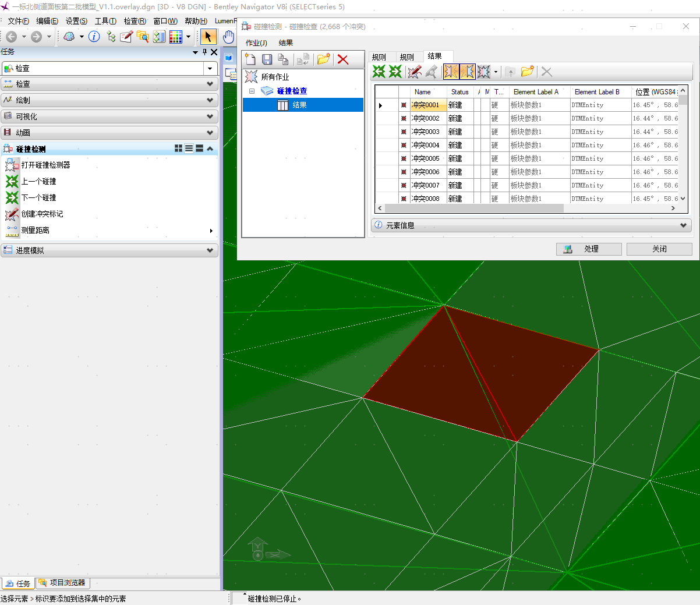This screenshot has height=605, width=700.
Task: Click the 关闭 close button
Action: [x=659, y=249]
